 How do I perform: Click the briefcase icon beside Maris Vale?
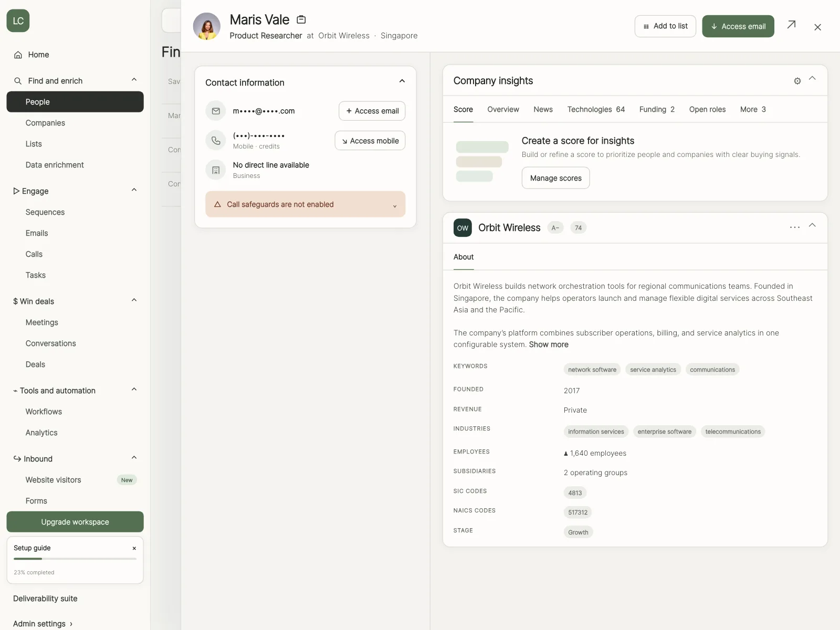301,19
